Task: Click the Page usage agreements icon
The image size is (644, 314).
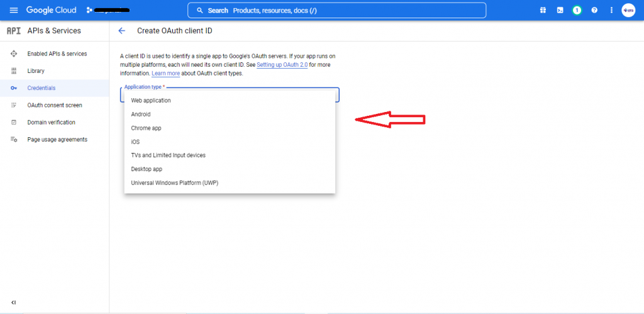Action: point(14,140)
